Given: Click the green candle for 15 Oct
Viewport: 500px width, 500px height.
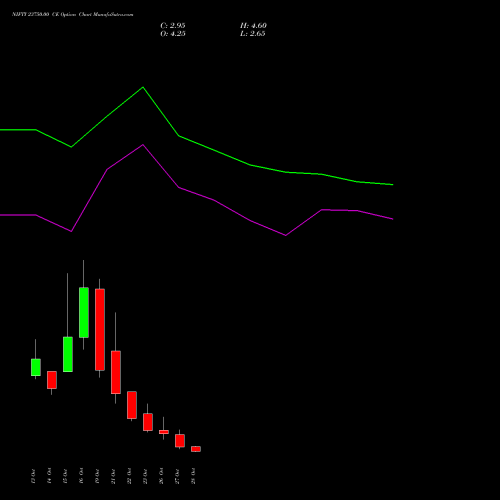Looking at the screenshot, I should [68, 354].
